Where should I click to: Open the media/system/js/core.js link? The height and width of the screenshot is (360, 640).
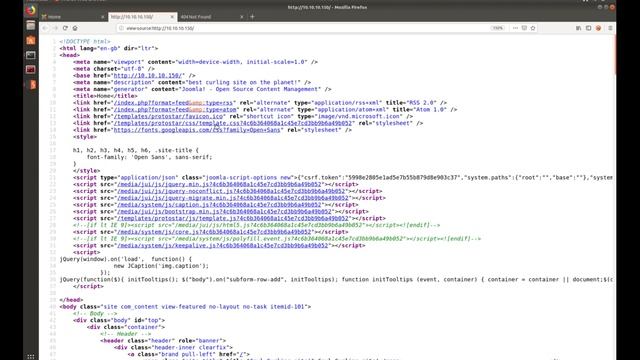tap(214, 232)
